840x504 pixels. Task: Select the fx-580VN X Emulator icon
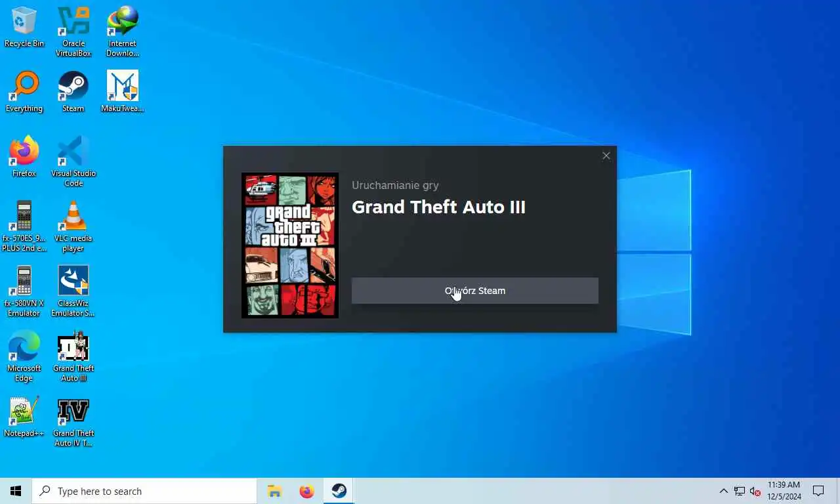[24, 291]
